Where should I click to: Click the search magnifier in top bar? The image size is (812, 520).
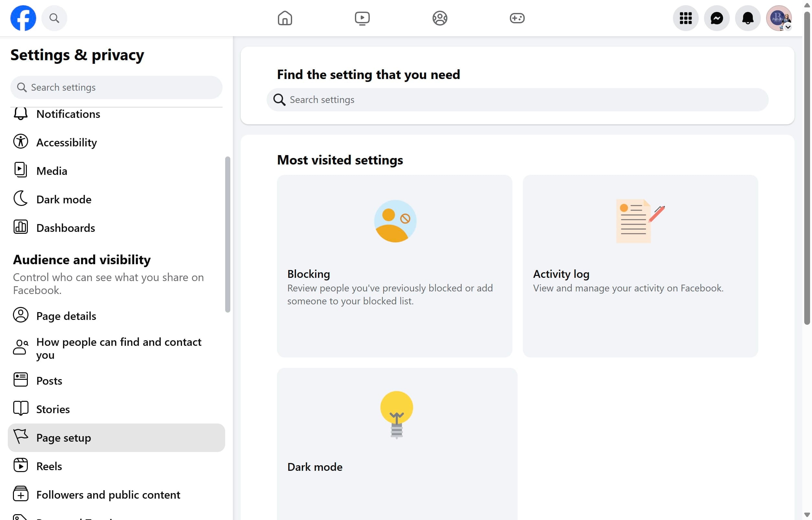[x=54, y=18]
